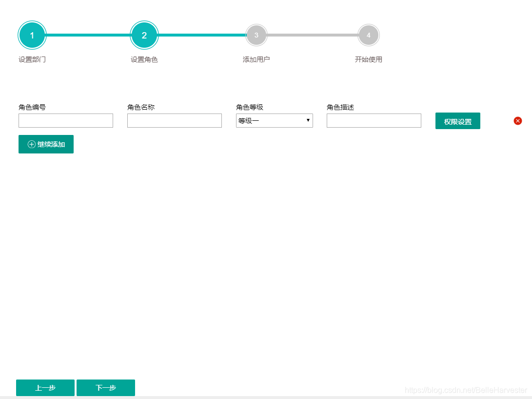Open the 角色等级 dropdown
Viewport: 532px width, 399px height.
[x=274, y=120]
